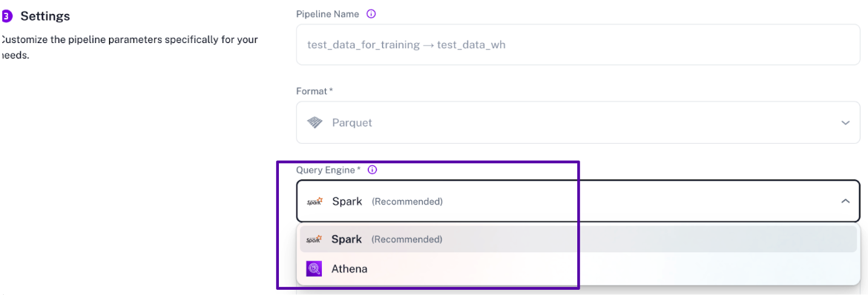This screenshot has height=295, width=868.
Task: Click the Format field label
Action: pos(315,90)
